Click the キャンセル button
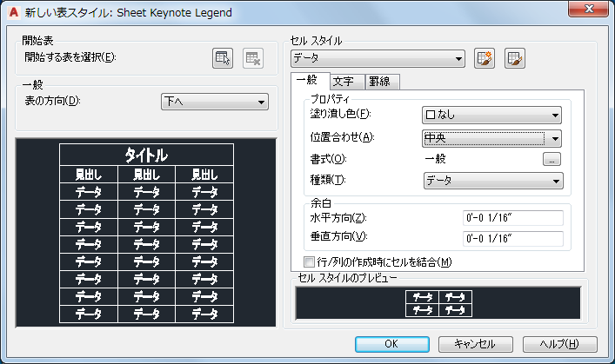Image resolution: width=615 pixels, height=364 pixels. point(475,344)
